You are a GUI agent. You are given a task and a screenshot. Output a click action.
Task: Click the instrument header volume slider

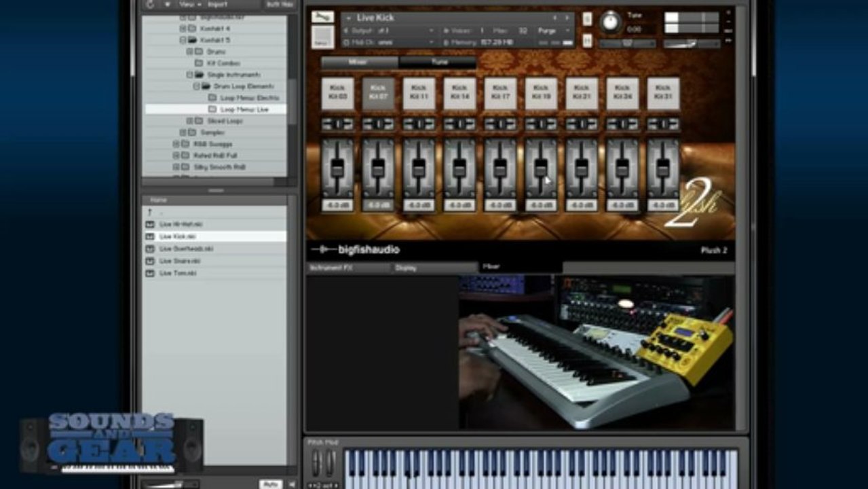(x=692, y=43)
